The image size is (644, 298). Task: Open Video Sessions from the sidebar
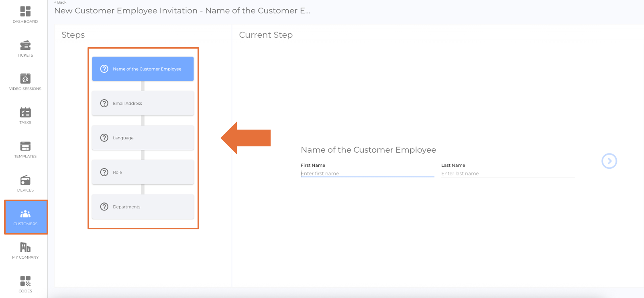[x=25, y=79]
